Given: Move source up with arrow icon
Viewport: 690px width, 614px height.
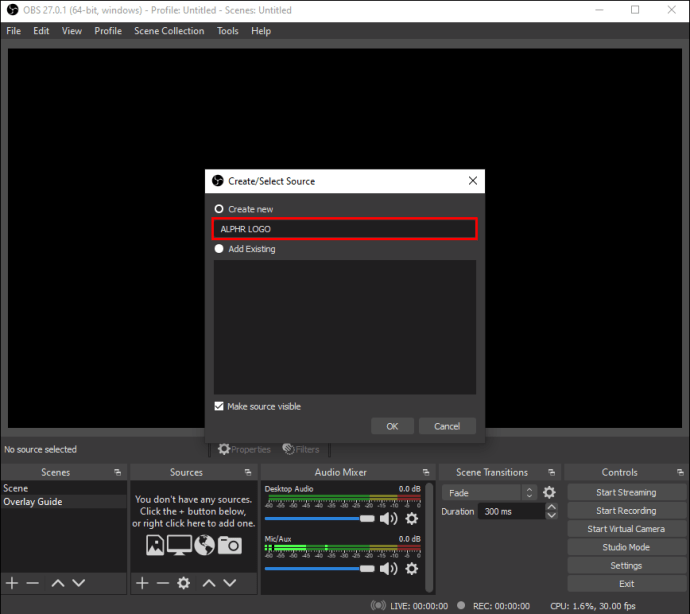Looking at the screenshot, I should click(x=208, y=583).
